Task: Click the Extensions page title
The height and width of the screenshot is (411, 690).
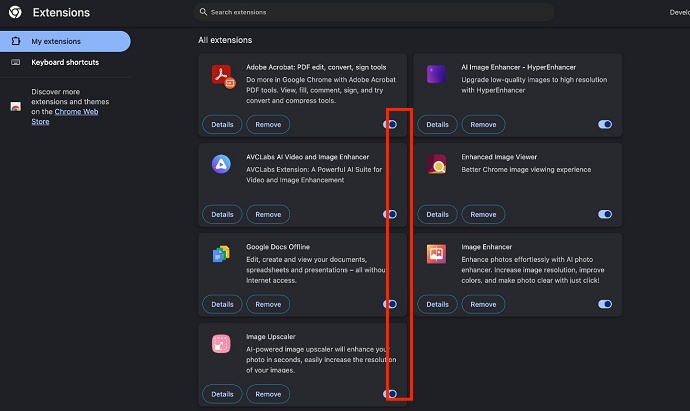Action: click(x=61, y=12)
